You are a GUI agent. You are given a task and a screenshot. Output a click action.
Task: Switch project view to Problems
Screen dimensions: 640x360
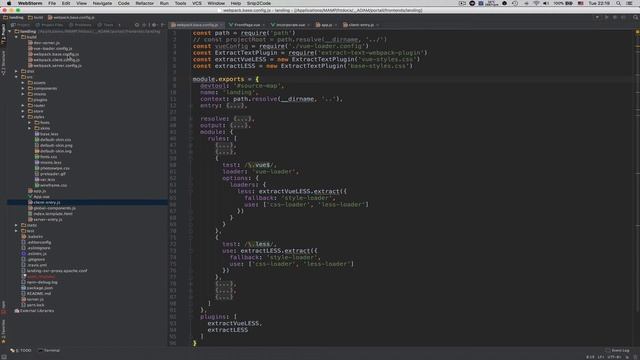tap(80, 25)
